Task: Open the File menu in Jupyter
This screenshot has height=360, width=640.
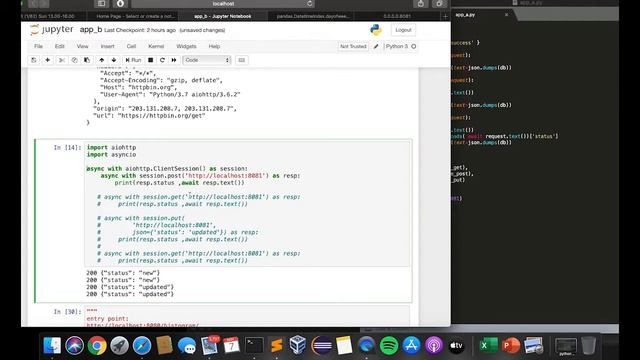Action: (x=38, y=47)
